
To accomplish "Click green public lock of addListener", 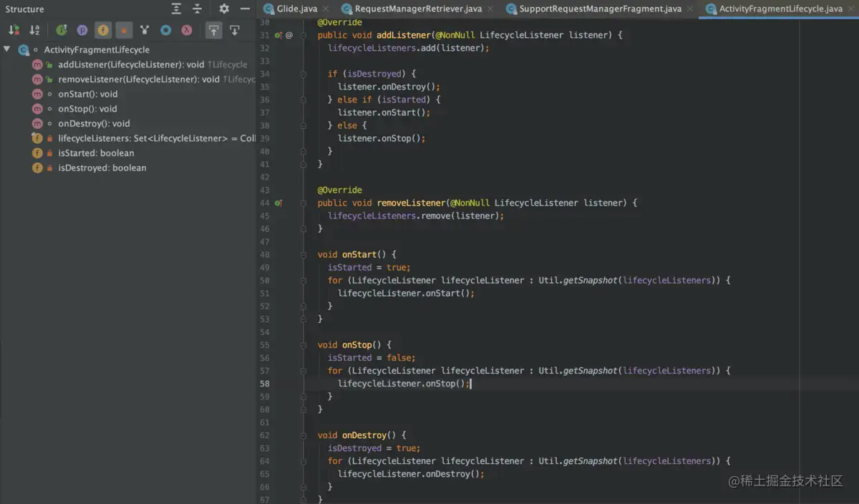I will point(49,64).
